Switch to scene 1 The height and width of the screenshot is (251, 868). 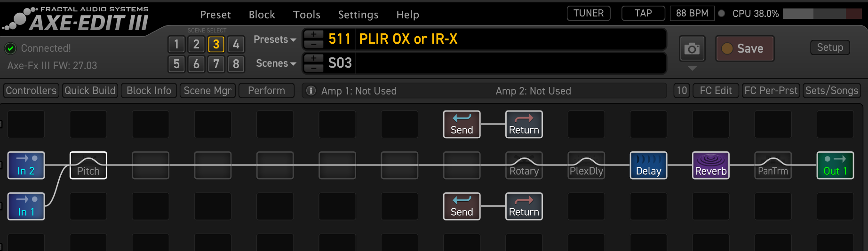click(x=176, y=45)
